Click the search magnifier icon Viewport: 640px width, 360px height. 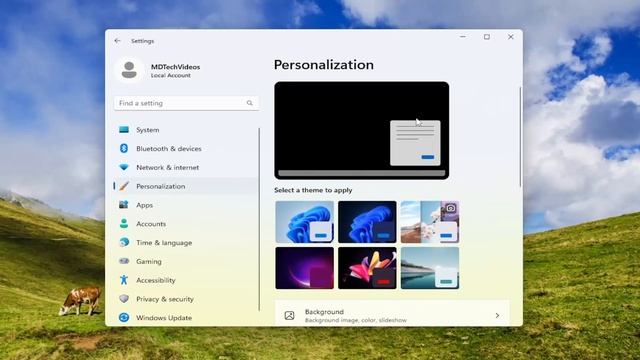click(x=249, y=103)
